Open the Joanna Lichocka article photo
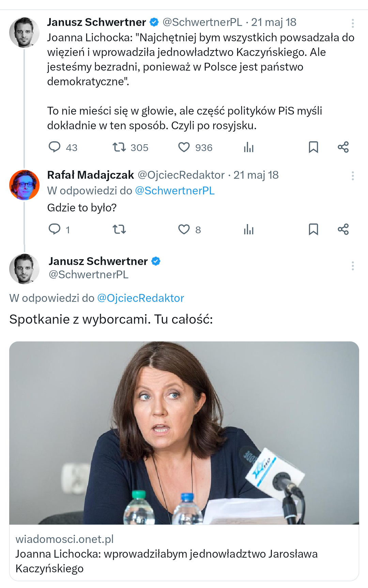The height and width of the screenshot is (588, 368). coord(184,432)
